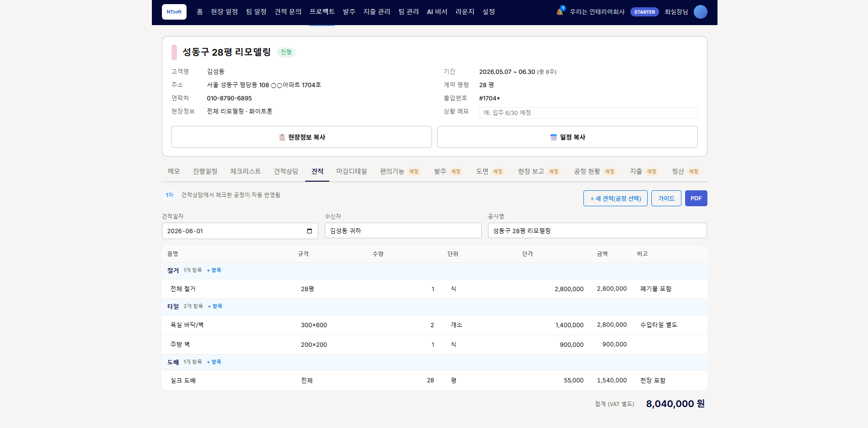This screenshot has width=868, height=428.
Task: Click 주방 벽 item name
Action: tap(180, 344)
